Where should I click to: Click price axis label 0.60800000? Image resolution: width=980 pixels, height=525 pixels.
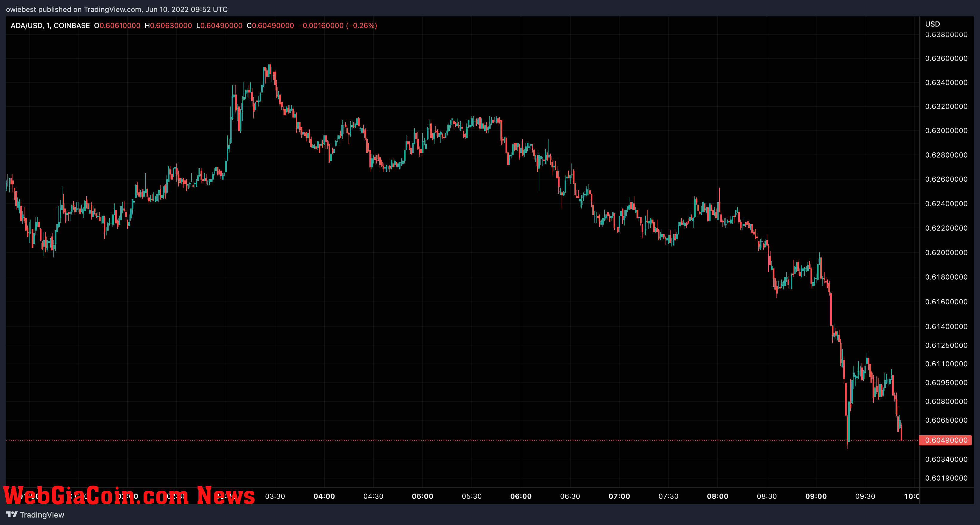click(x=946, y=402)
